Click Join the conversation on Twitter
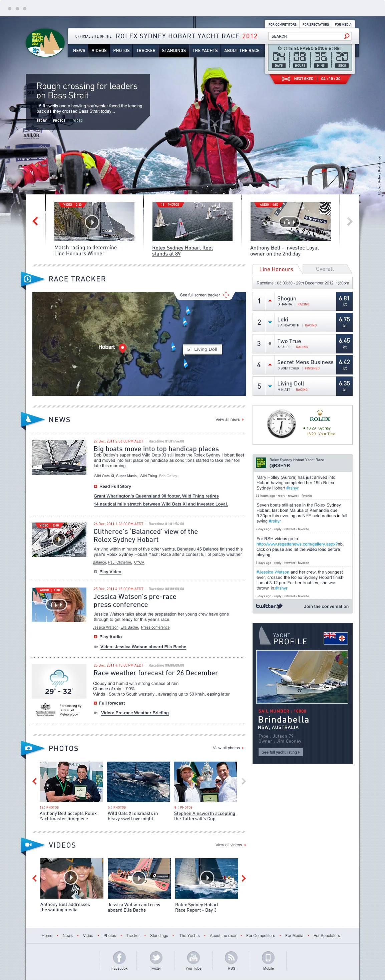The height and width of the screenshot is (980, 385). pyautogui.click(x=326, y=607)
